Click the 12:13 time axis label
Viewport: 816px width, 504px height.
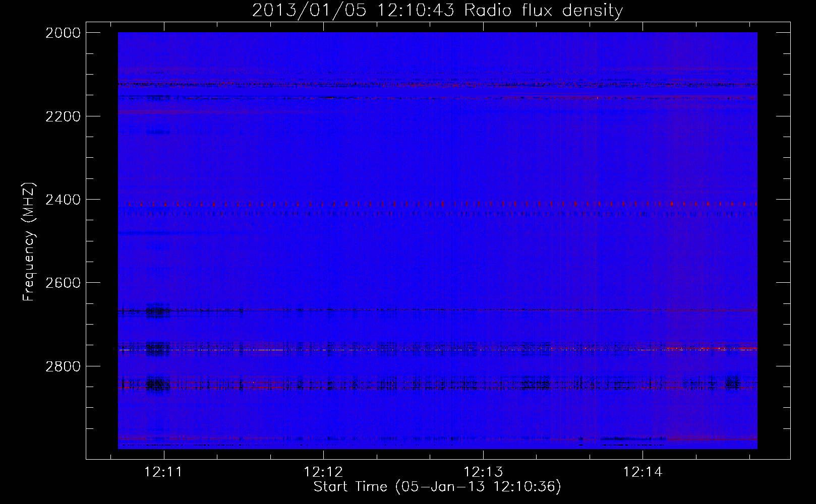tap(483, 472)
